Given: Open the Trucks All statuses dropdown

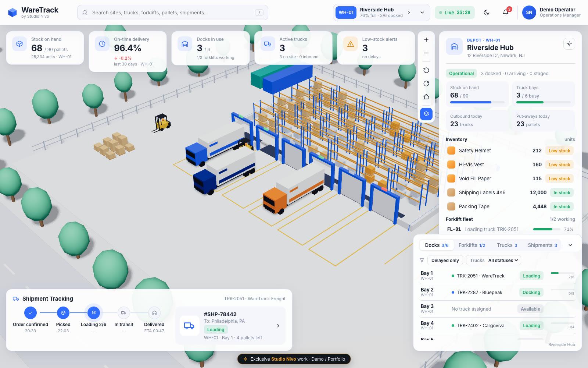Looking at the screenshot, I should [494, 260].
